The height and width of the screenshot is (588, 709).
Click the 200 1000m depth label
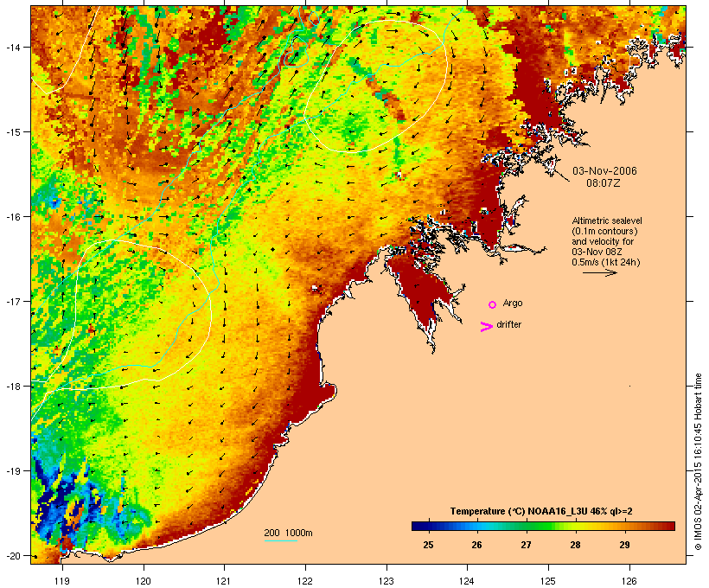point(288,533)
